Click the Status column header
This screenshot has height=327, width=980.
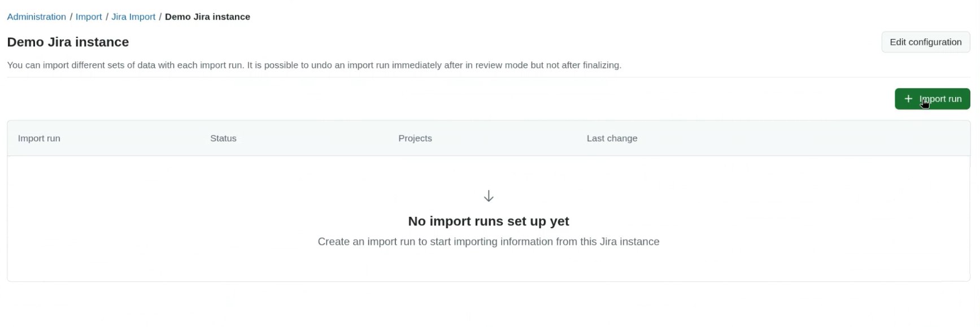click(223, 138)
